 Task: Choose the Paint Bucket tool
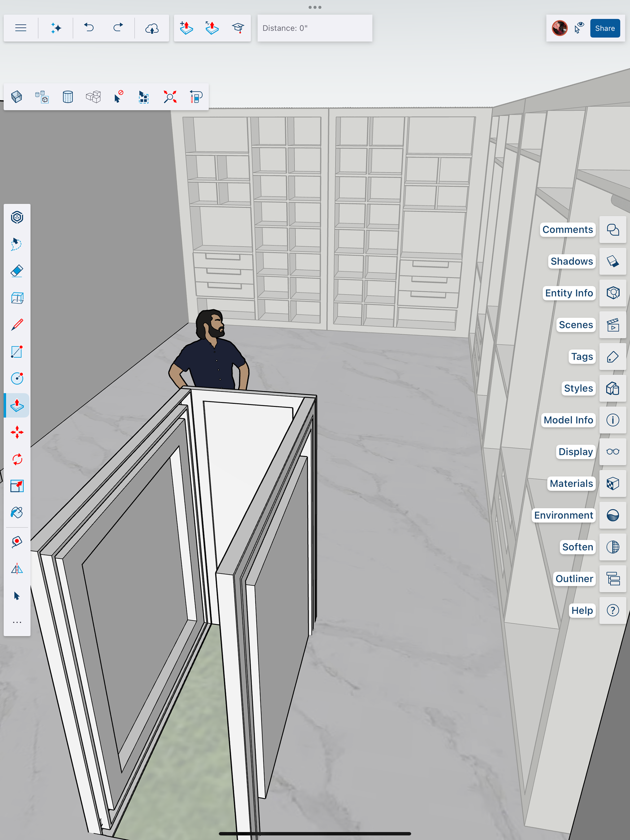(17, 513)
